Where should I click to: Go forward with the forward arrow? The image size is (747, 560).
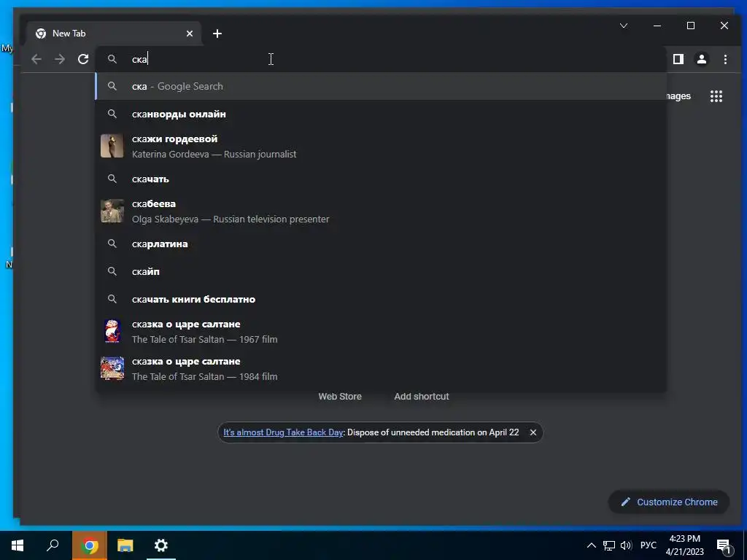pyautogui.click(x=60, y=59)
